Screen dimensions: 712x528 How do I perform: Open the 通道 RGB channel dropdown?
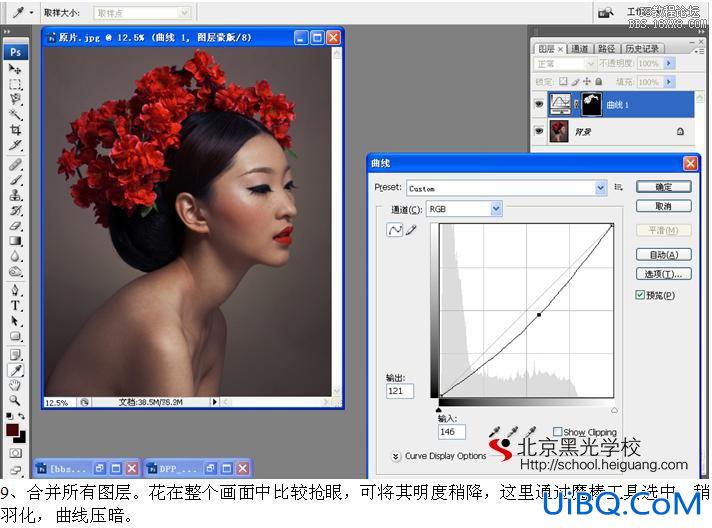[x=496, y=209]
